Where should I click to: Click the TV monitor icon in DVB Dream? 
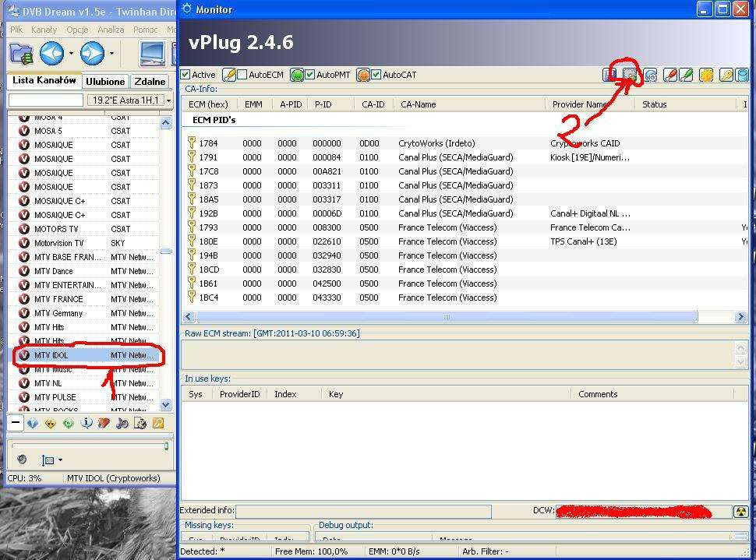[x=152, y=54]
